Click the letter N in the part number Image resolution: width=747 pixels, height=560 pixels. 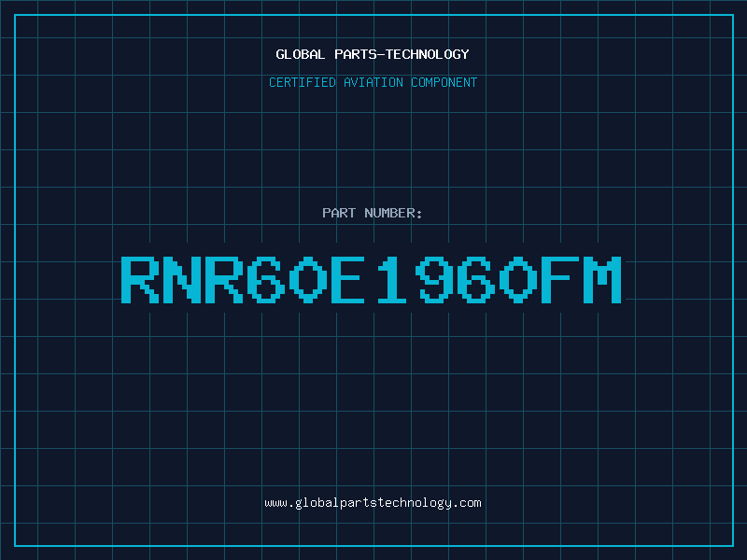click(x=182, y=279)
